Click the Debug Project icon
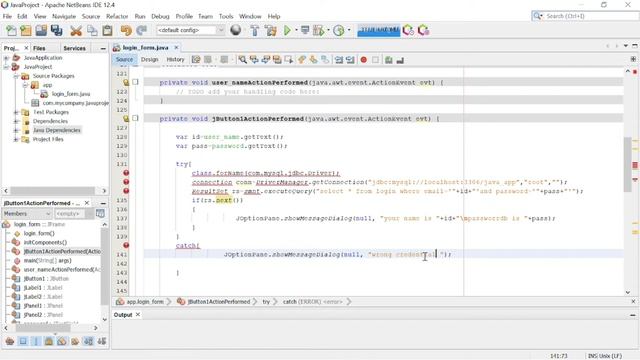 [318, 31]
